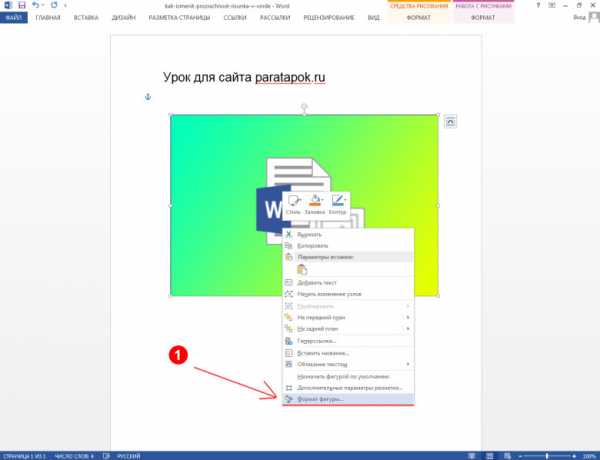The height and width of the screenshot is (460, 600).
Task: Click the zoom in plus button
Action: coord(574,456)
